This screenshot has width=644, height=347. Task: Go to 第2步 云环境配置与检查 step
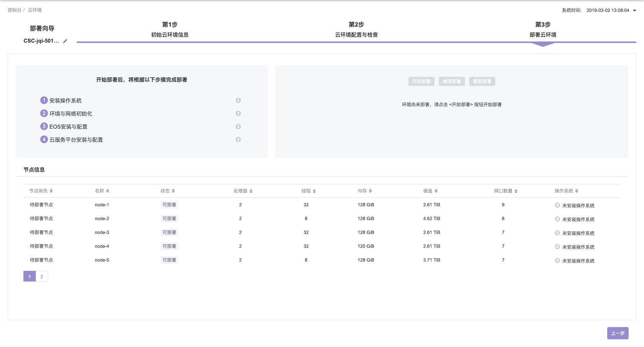pos(356,30)
